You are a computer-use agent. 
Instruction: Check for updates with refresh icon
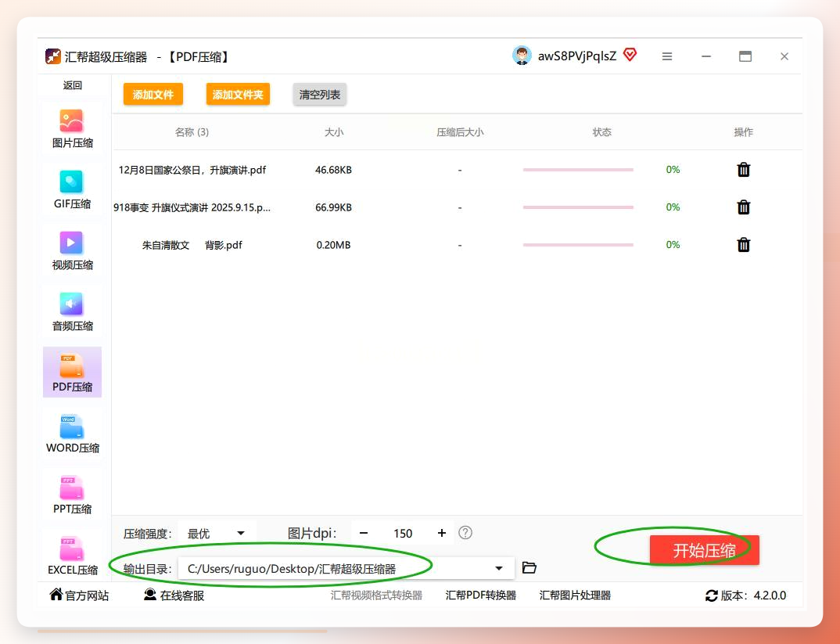tap(712, 595)
